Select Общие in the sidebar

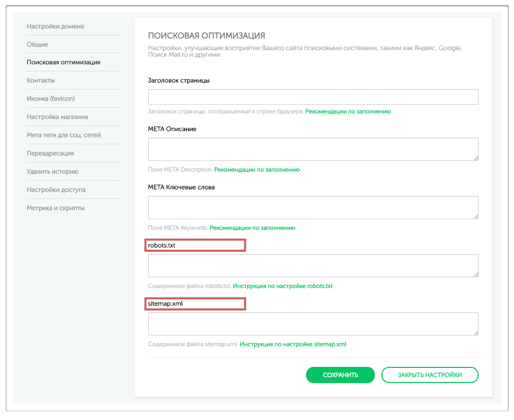37,45
